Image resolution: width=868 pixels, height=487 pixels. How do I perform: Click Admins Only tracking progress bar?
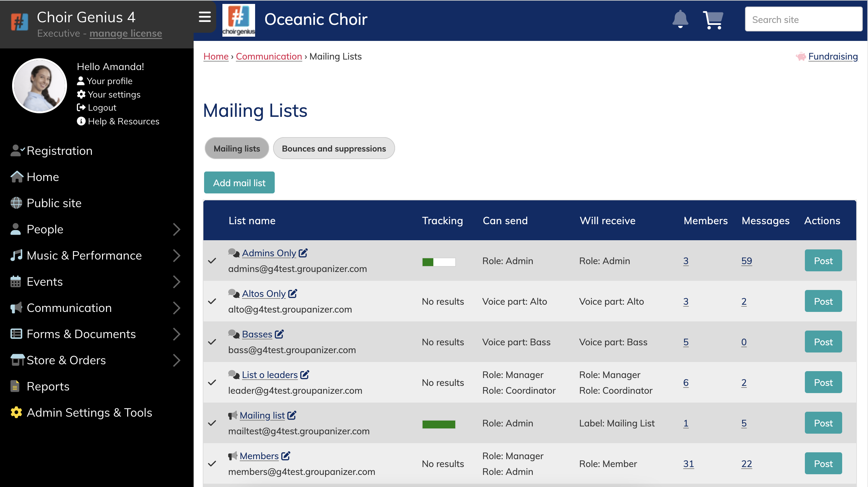coord(438,262)
